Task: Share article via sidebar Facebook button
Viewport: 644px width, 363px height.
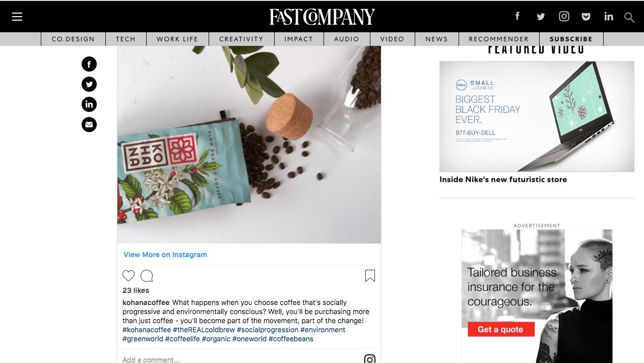Action: 89,64
